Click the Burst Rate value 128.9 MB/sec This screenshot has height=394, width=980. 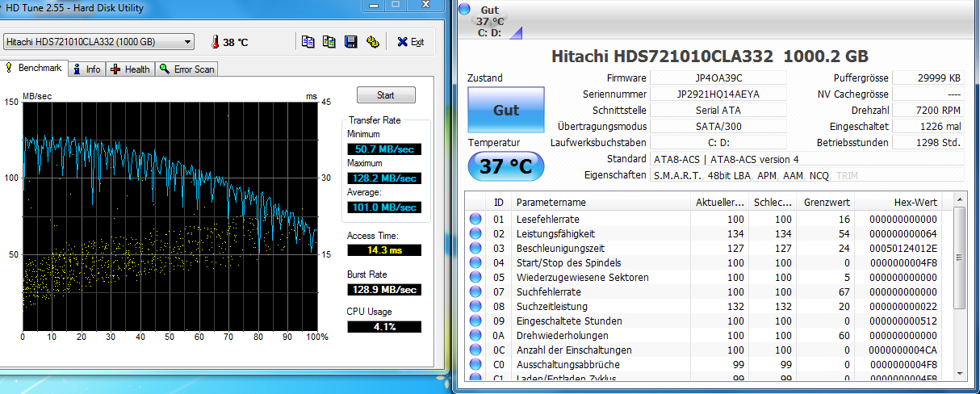(384, 289)
